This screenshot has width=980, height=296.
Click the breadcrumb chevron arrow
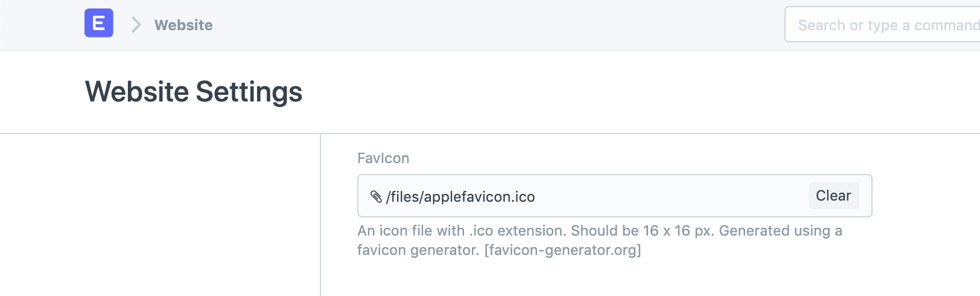point(136,25)
